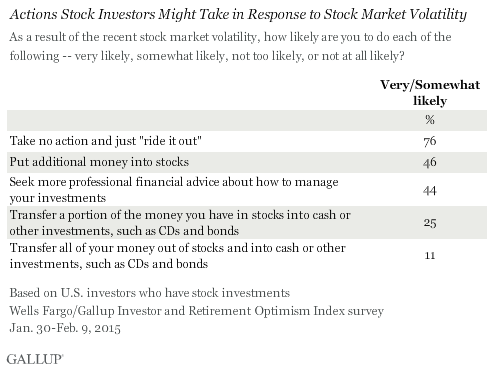The width and height of the screenshot is (494, 370).
Task: Click the value 44 in the table
Action: (430, 191)
